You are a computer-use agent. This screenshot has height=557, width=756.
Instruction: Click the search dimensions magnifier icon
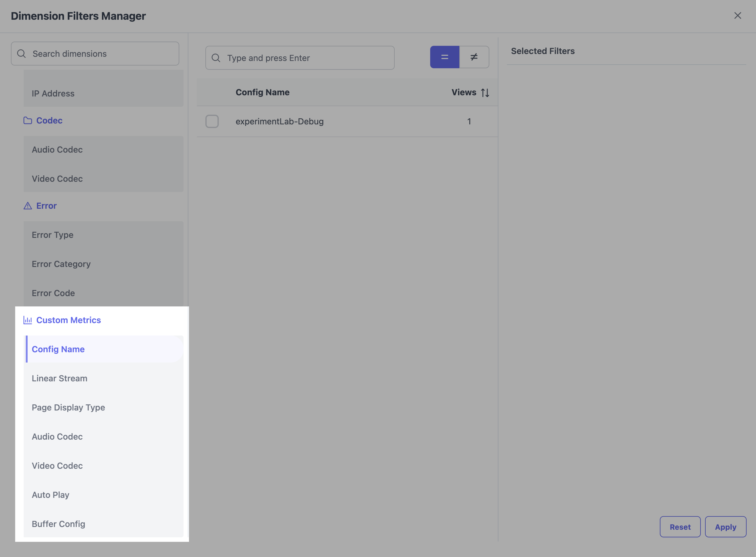[22, 54]
